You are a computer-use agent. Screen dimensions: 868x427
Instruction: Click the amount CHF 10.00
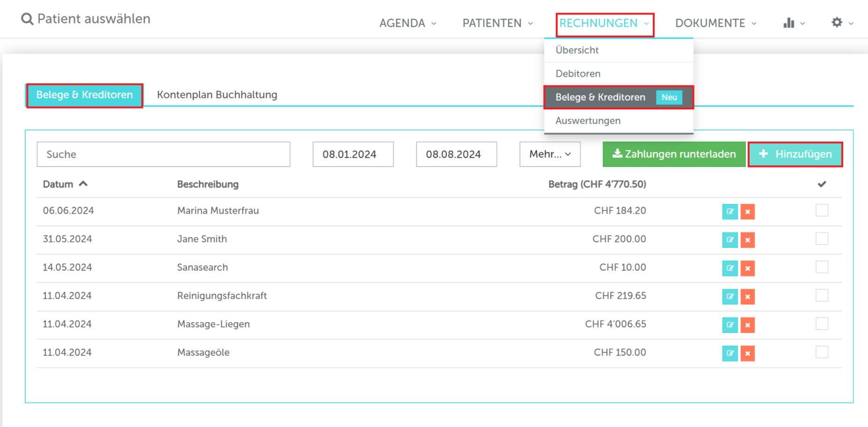pos(623,268)
